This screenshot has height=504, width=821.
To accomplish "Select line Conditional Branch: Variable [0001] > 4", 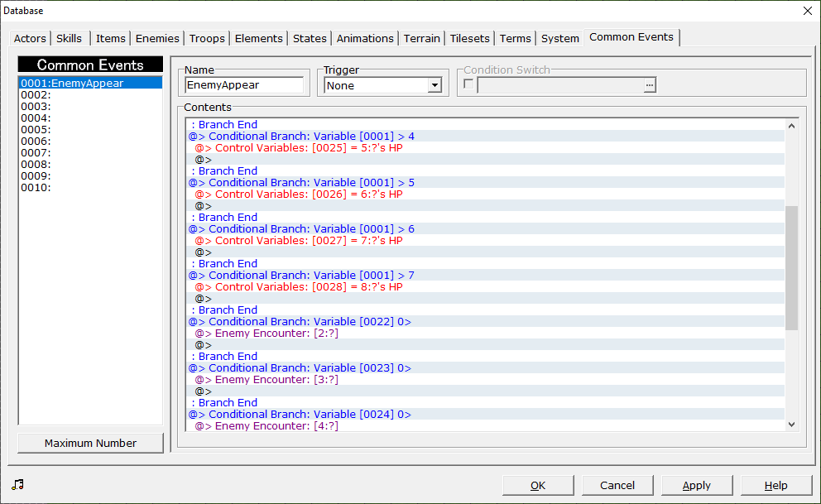I will coord(486,136).
